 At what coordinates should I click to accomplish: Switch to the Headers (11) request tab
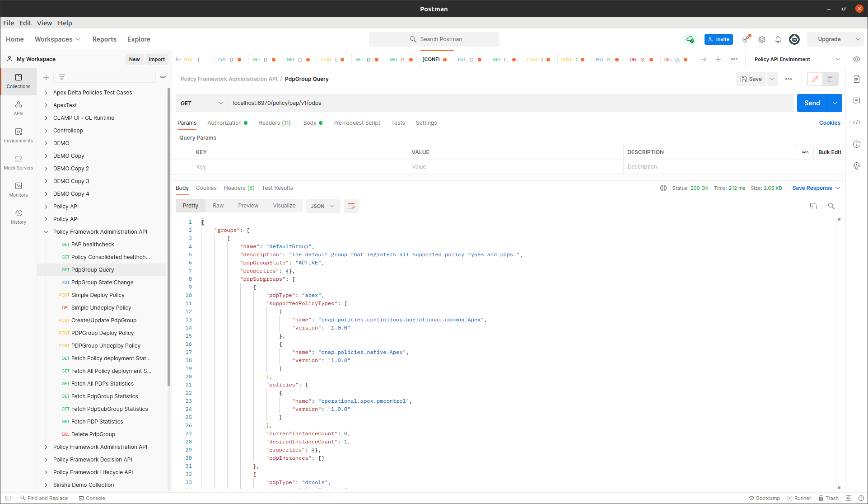coord(275,123)
